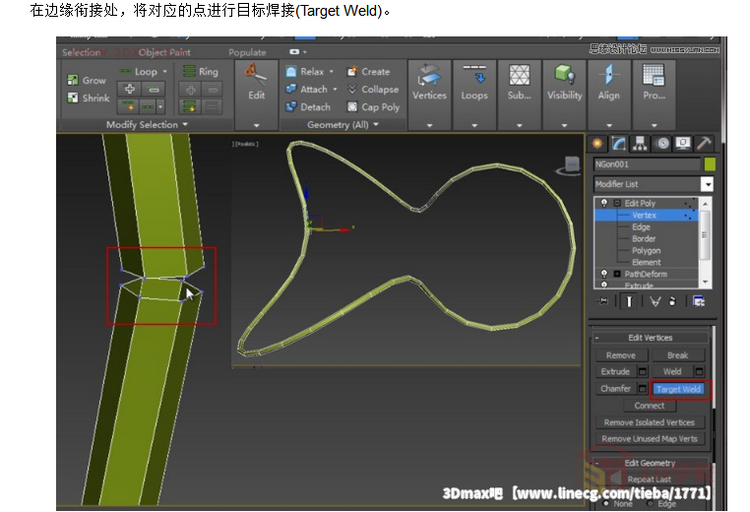Collapse the Edit Vertices rollout
Screen dimensions: 750x512
[597, 338]
